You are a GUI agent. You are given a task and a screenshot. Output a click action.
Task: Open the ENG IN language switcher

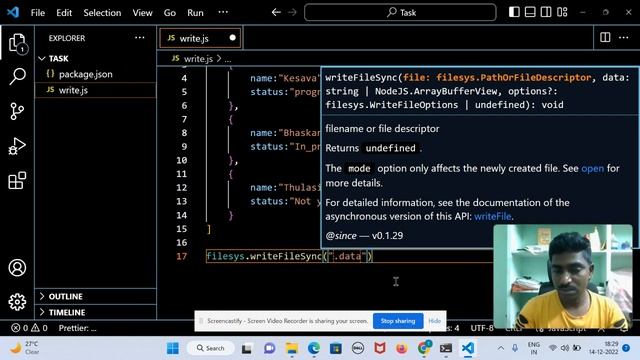[533, 348]
